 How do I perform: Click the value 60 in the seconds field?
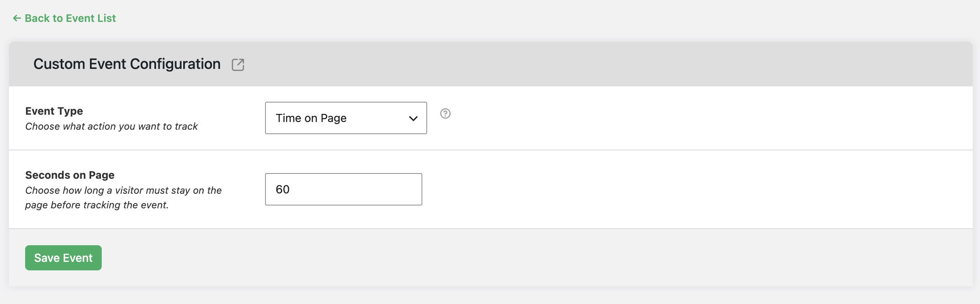click(x=282, y=189)
